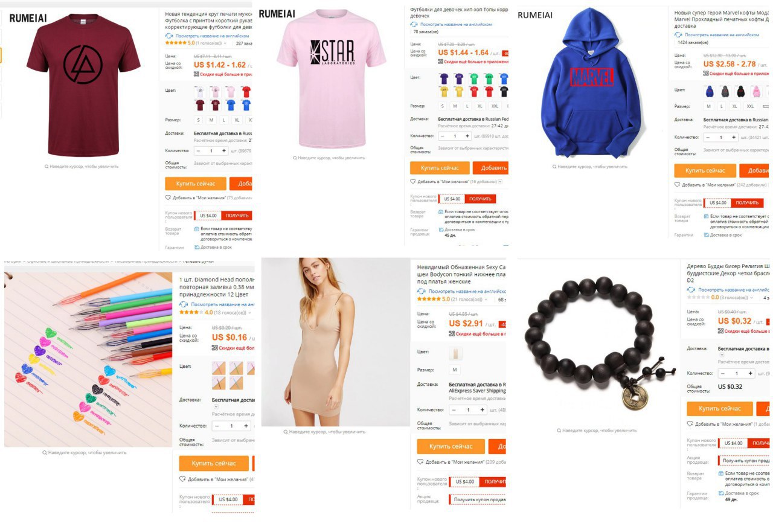
Task: Click minus quantity icon for the Marvel hoodie
Action: 708,137
